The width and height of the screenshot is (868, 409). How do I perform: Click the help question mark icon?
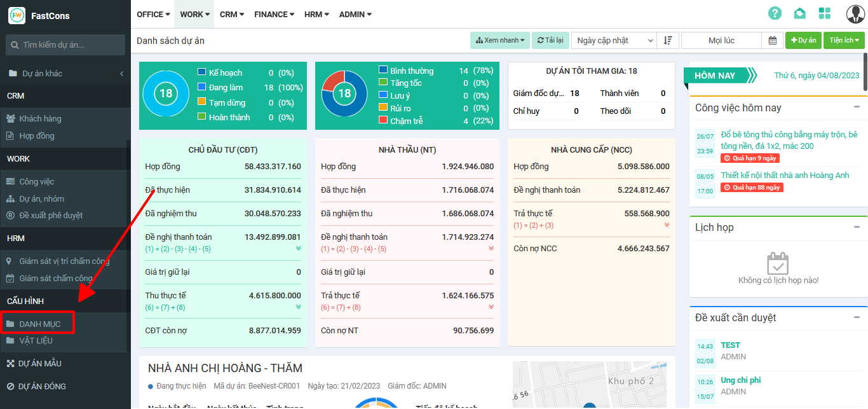(775, 13)
